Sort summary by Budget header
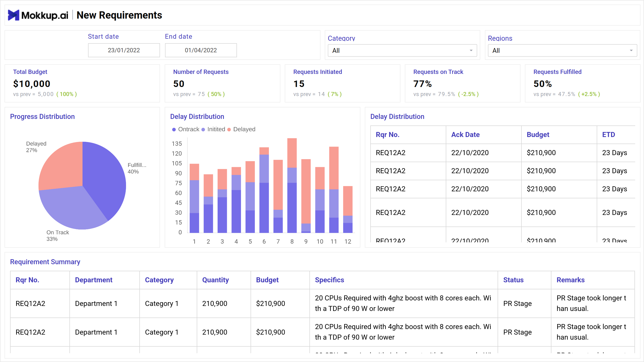 pos(267,280)
